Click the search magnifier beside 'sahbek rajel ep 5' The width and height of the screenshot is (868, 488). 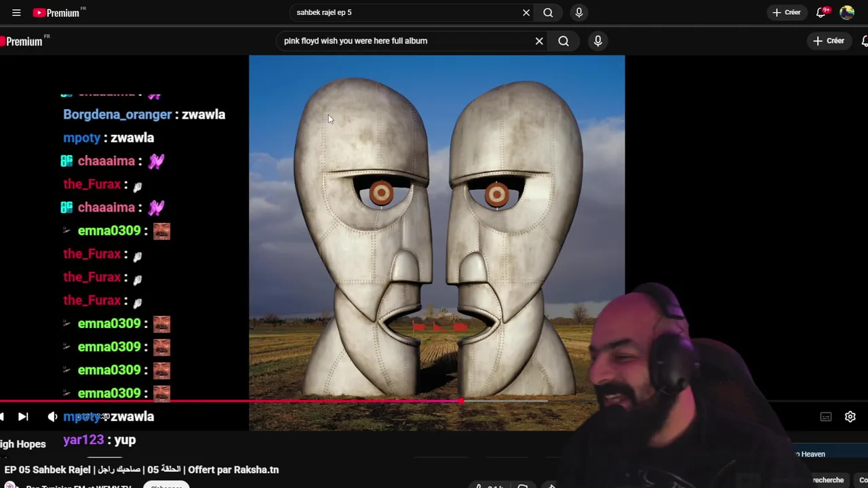pos(548,12)
